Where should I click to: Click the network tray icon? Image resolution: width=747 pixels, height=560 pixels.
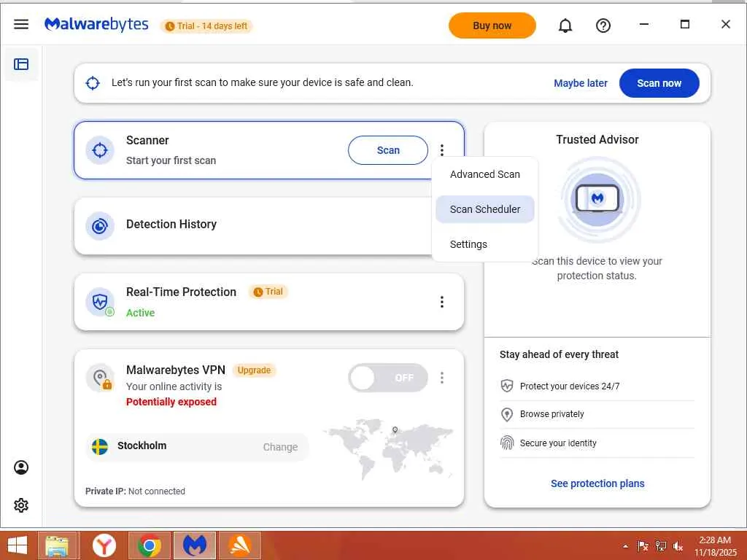(x=661, y=546)
